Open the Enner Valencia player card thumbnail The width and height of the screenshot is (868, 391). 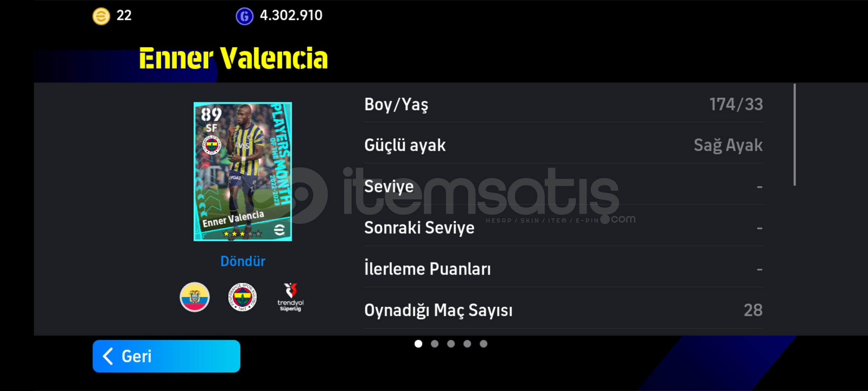(x=243, y=172)
